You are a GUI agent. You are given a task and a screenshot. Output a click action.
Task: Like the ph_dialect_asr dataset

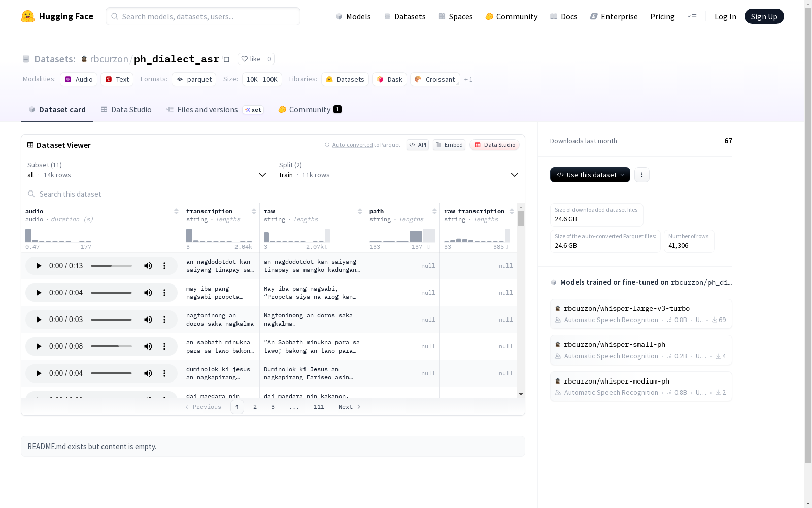coord(251,59)
